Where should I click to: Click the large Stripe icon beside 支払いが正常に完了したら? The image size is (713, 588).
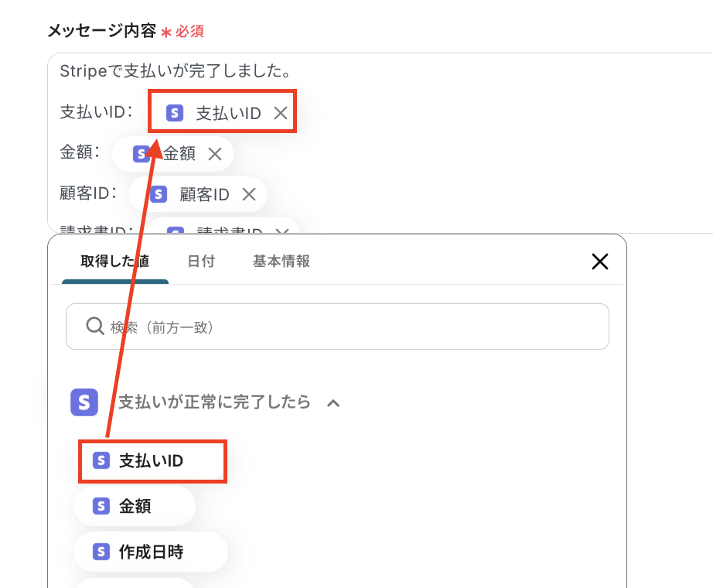coord(84,402)
